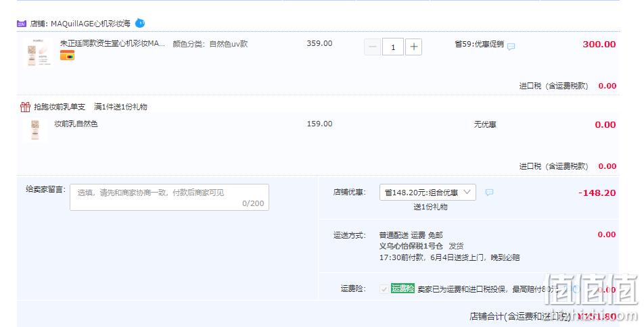644x327 pixels.
Task: Toggle the 运费险 checkbox
Action: pos(384,289)
